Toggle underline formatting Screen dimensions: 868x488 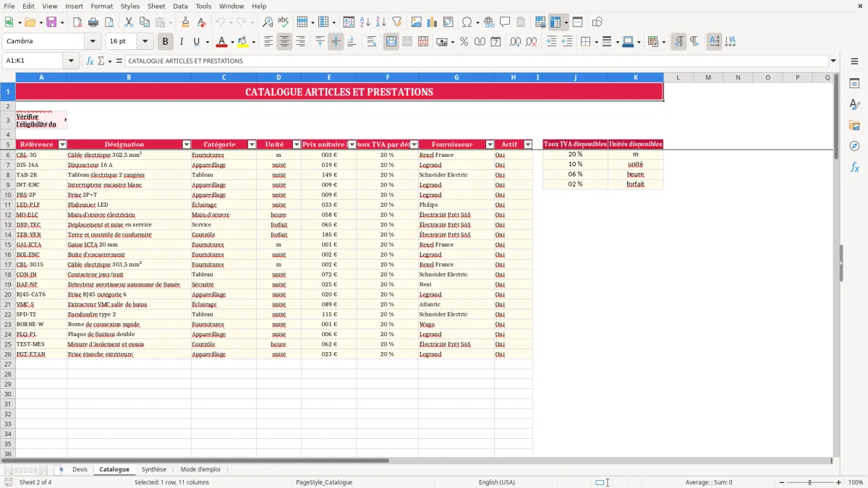197,42
